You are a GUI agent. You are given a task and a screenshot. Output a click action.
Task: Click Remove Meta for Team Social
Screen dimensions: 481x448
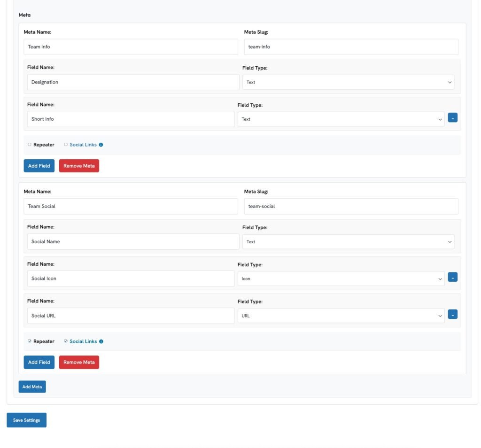tap(79, 362)
